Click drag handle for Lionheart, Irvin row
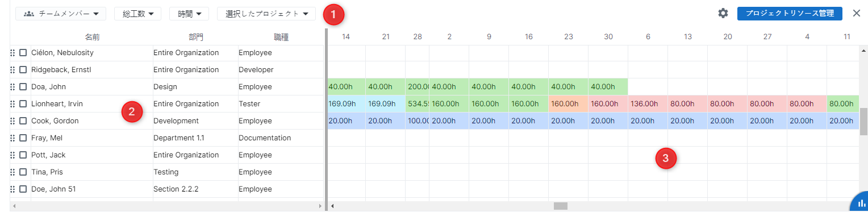The image size is (868, 212). pyautogui.click(x=12, y=104)
